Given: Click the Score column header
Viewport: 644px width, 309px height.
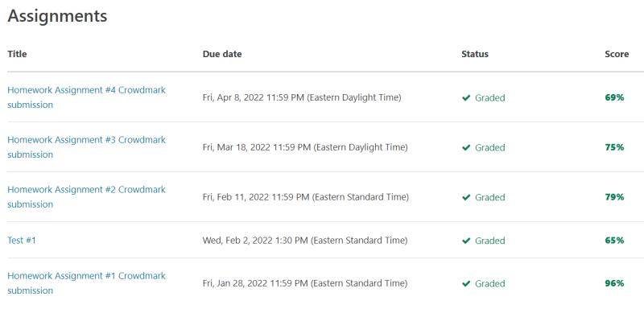Looking at the screenshot, I should click(x=617, y=54).
